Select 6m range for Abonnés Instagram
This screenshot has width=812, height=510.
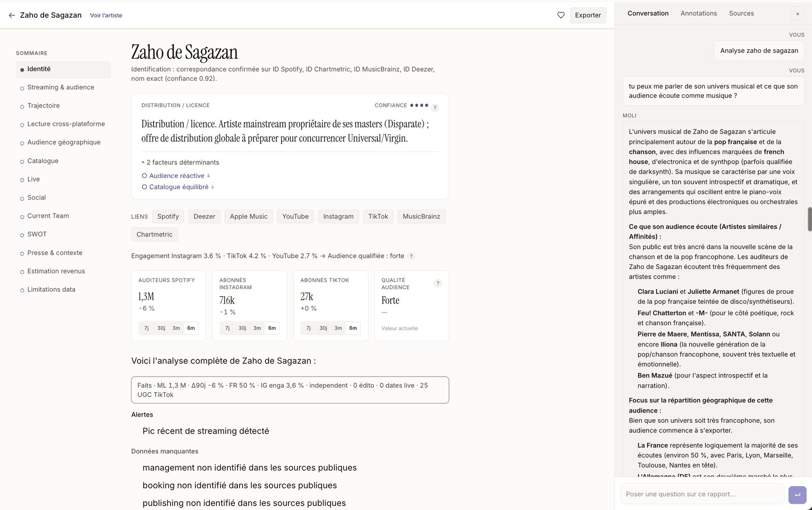pos(272,328)
